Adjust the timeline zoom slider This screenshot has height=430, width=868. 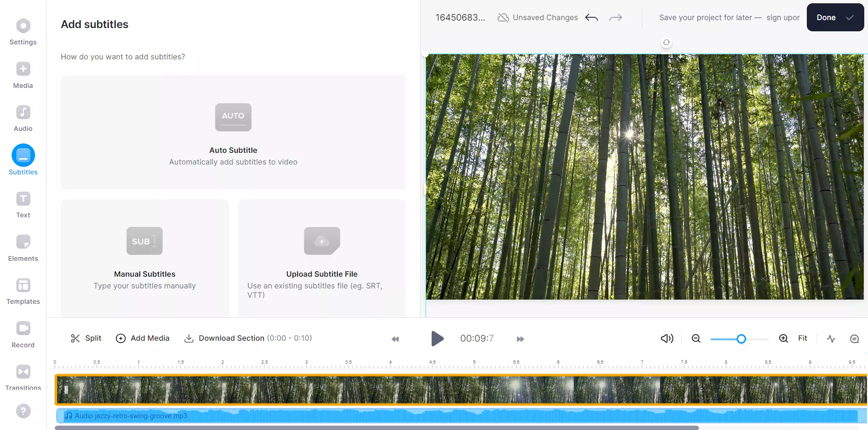(x=741, y=339)
